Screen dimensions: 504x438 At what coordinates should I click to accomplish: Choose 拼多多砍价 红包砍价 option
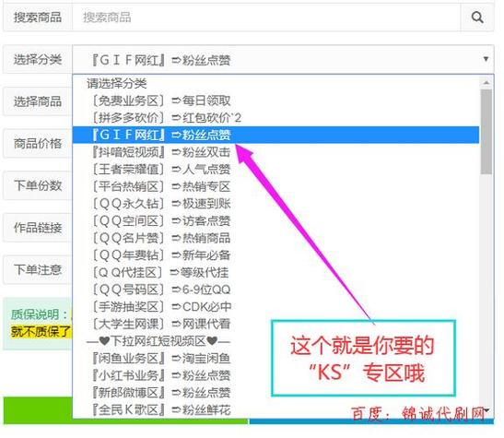(x=275, y=118)
